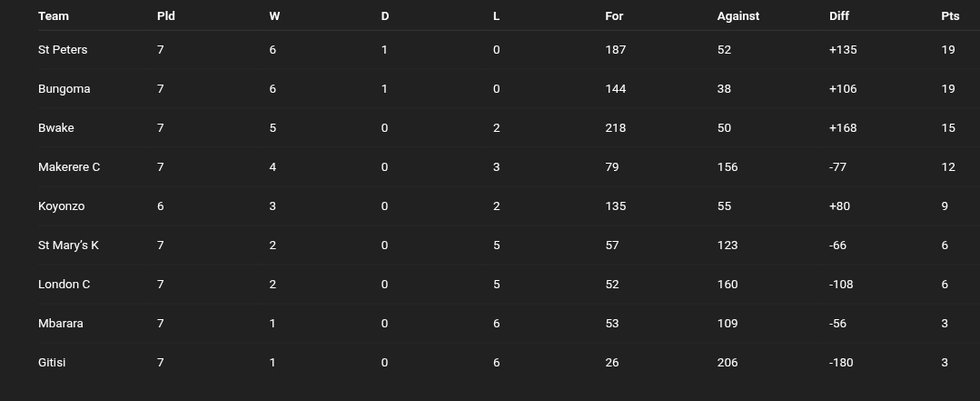Sort by the Diff column header
Image resolution: width=980 pixels, height=401 pixels.
pyautogui.click(x=841, y=16)
